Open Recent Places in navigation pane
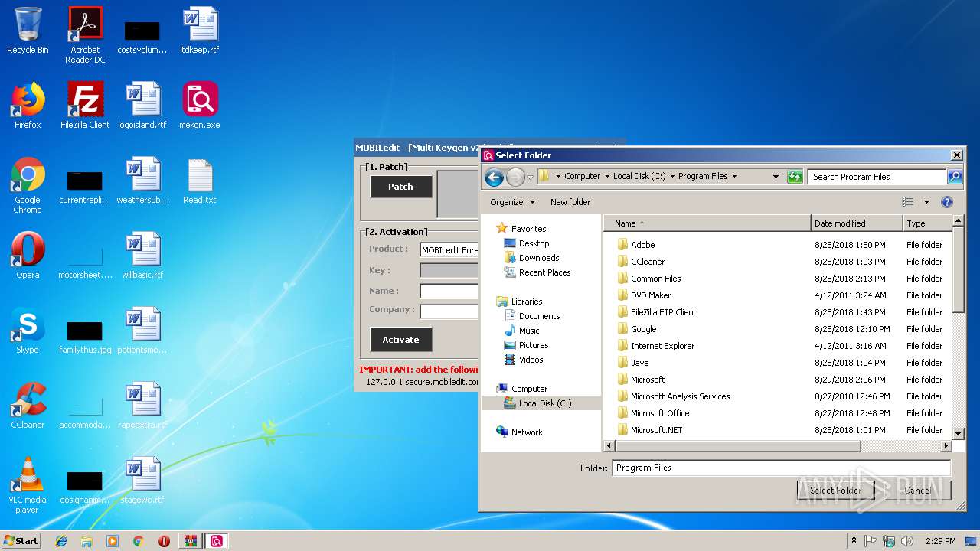This screenshot has height=551, width=980. coord(544,272)
